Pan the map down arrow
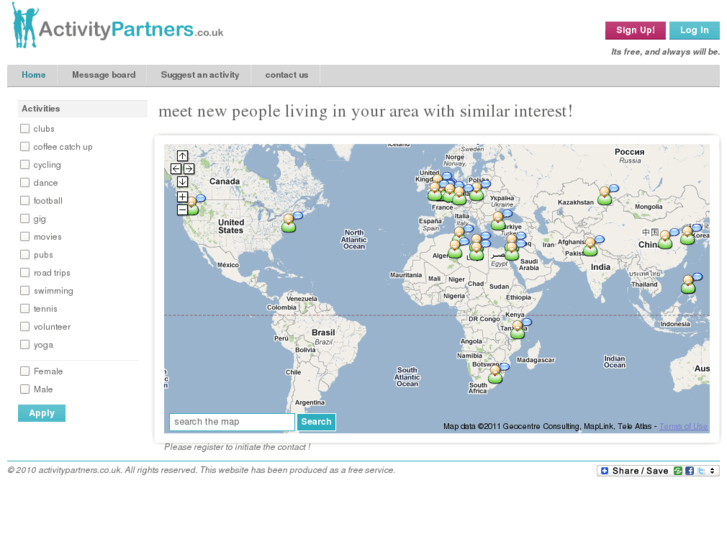This screenshot has width=727, height=545. click(x=182, y=182)
